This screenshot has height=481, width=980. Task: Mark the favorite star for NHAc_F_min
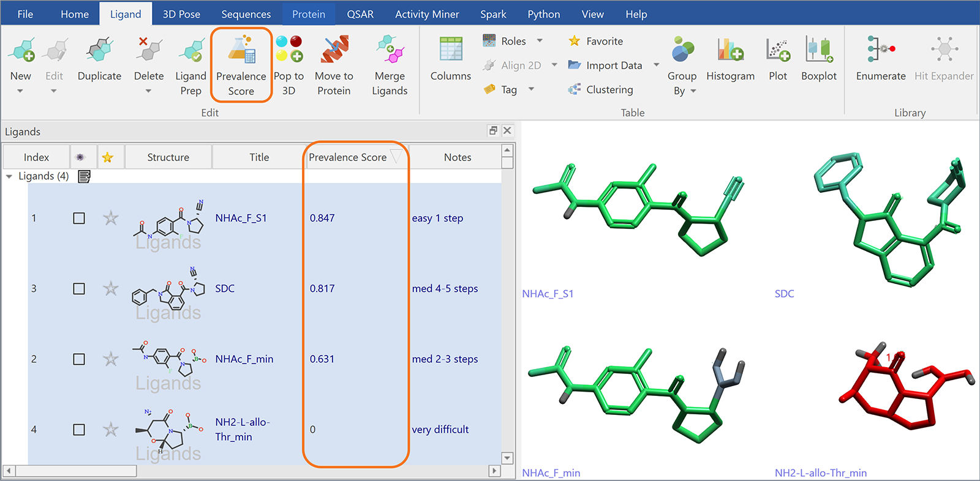(x=110, y=359)
